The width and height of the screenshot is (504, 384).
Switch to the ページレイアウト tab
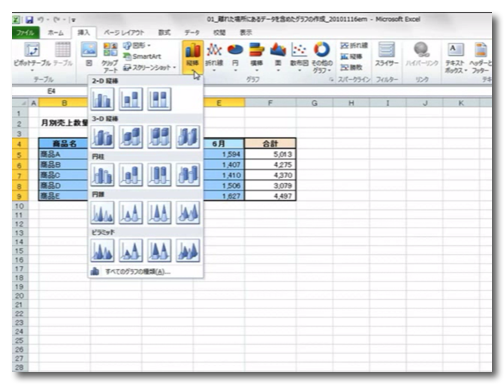pyautogui.click(x=124, y=33)
